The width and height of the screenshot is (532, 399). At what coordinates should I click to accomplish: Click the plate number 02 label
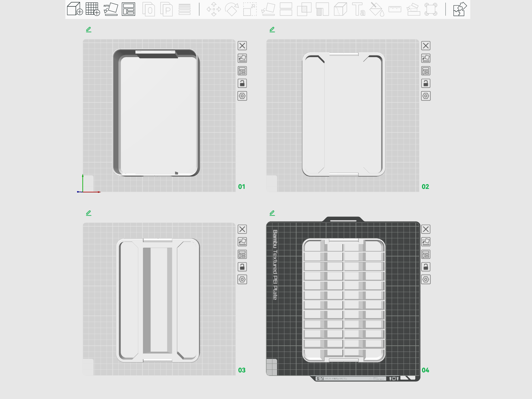(425, 187)
